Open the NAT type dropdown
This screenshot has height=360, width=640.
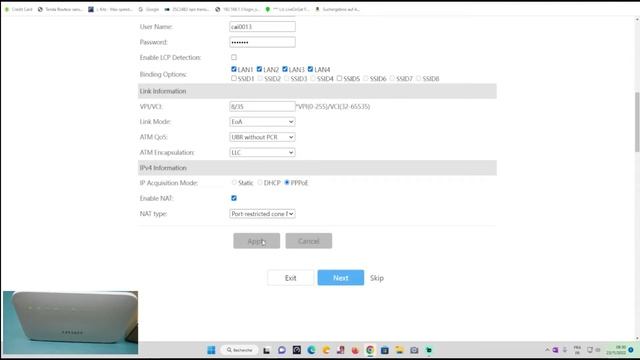262,213
